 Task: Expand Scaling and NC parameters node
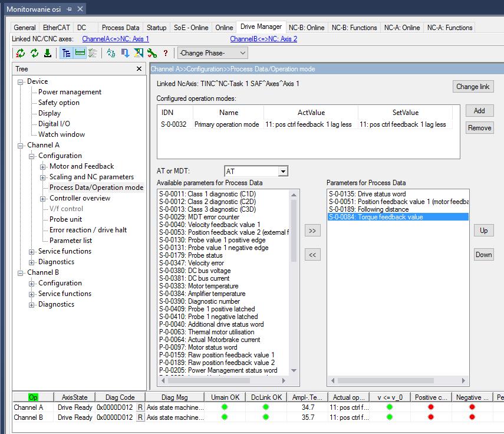click(x=43, y=177)
